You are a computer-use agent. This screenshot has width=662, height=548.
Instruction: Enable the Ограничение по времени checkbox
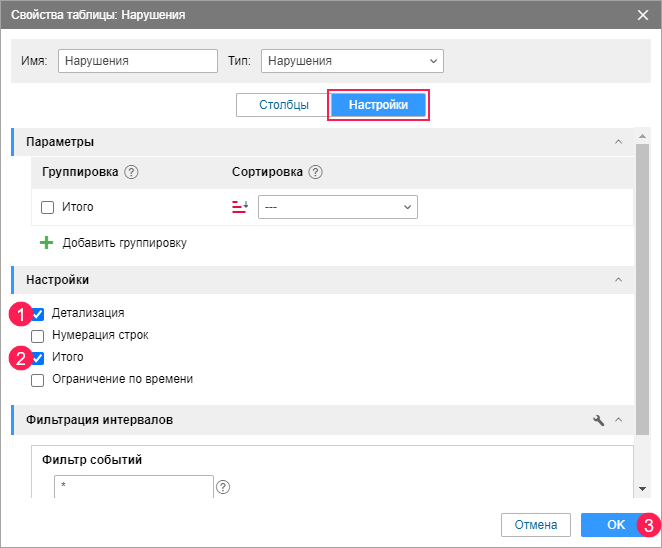click(x=38, y=380)
